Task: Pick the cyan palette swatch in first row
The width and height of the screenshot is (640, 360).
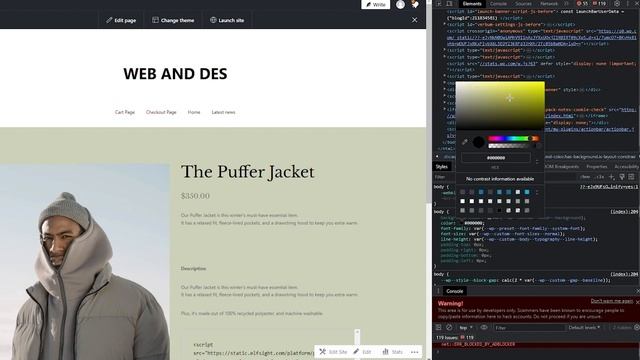Action: (527, 192)
